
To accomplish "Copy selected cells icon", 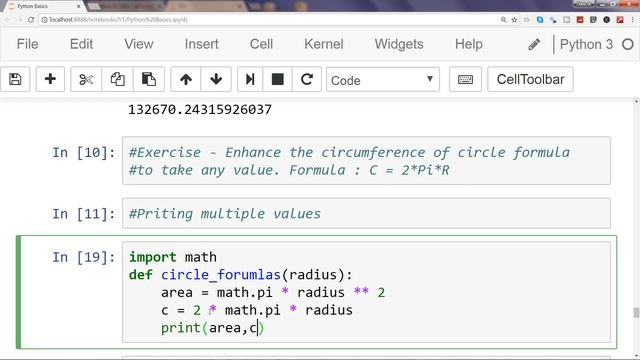I will [x=118, y=79].
